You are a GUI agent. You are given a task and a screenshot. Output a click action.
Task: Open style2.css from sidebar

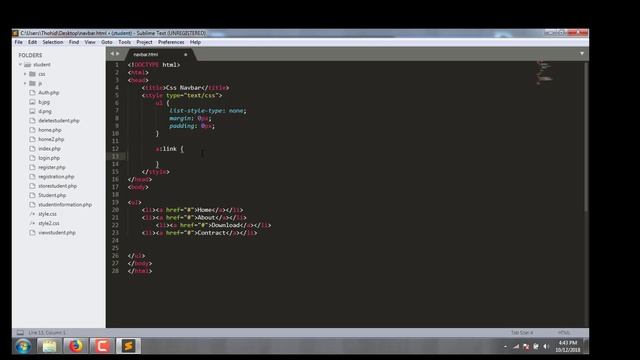[x=49, y=223]
